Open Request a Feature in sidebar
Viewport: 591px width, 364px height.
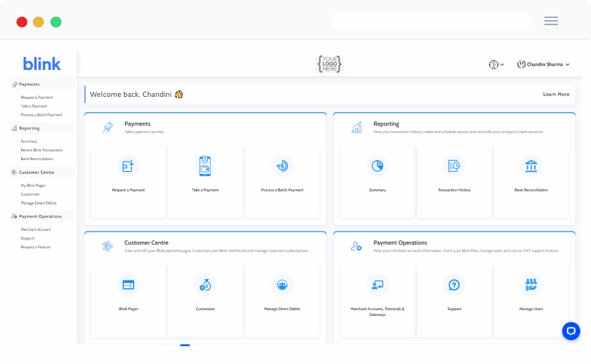pos(36,248)
